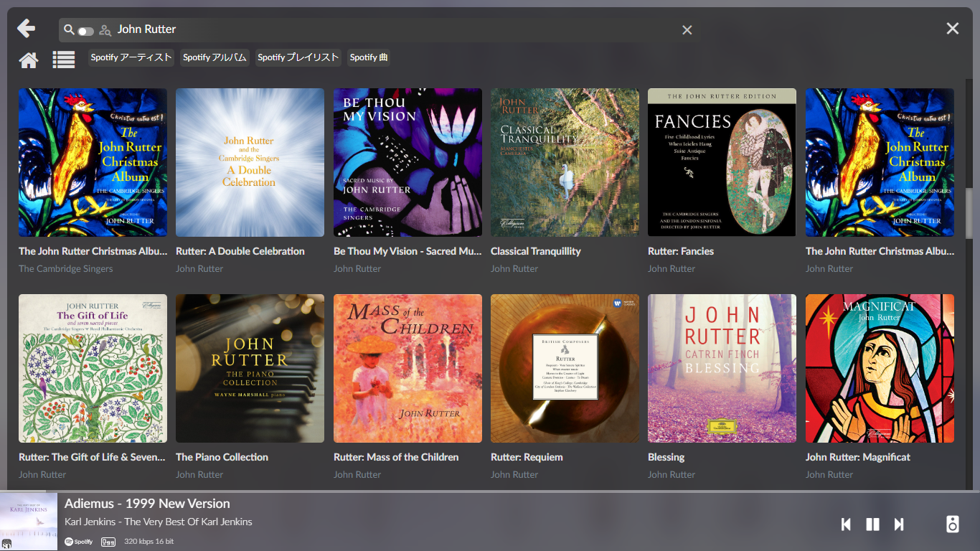This screenshot has width=980, height=551.
Task: Choose the Spotify 曲 filter tab
Action: [369, 57]
